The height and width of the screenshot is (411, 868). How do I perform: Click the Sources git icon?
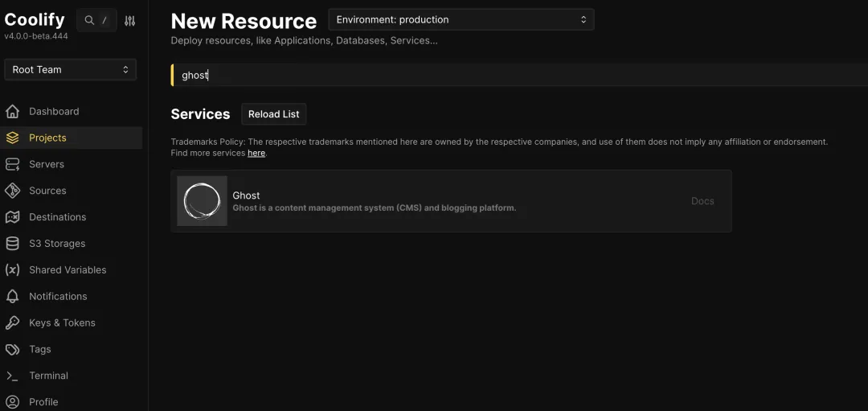12,191
